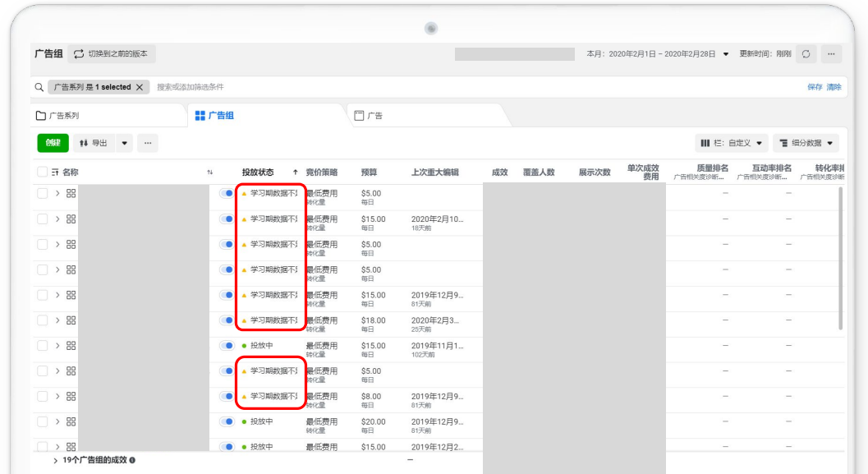Viewport: 868px width, 474px height.
Task: Click the info icon beside 19个广告组的成效
Action: pos(132,460)
